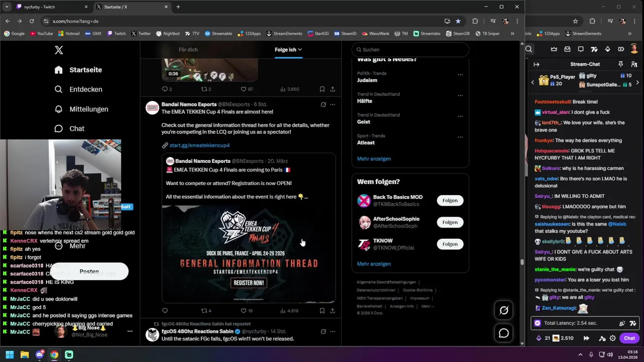
Task: Open a new Chrome tab
Action: (178, 7)
